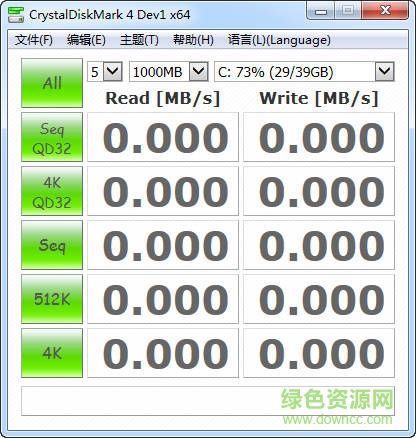
Task: Click the 4K QD32 write result value
Action: click(x=319, y=191)
